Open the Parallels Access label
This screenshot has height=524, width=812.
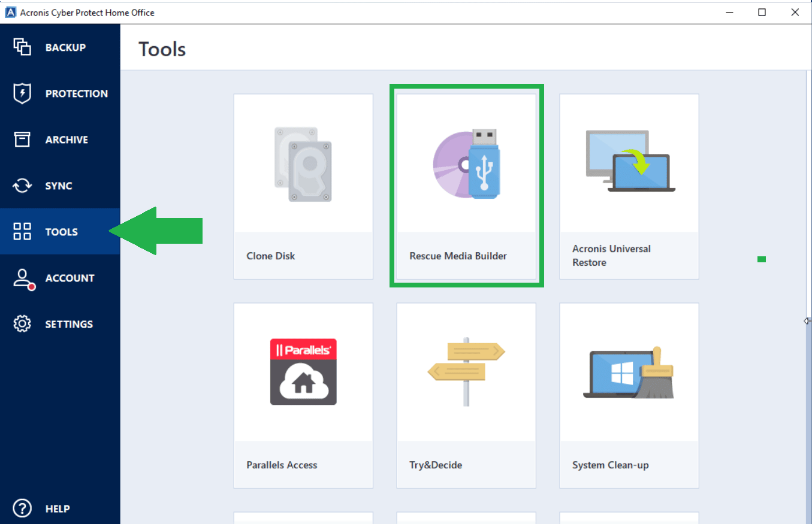(282, 465)
